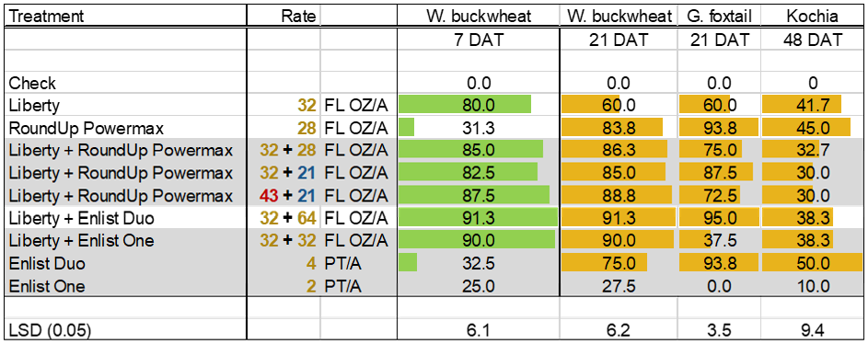Click the 7 DAT subheader cell
Image resolution: width=868 pixels, height=344 pixels.
click(x=479, y=40)
